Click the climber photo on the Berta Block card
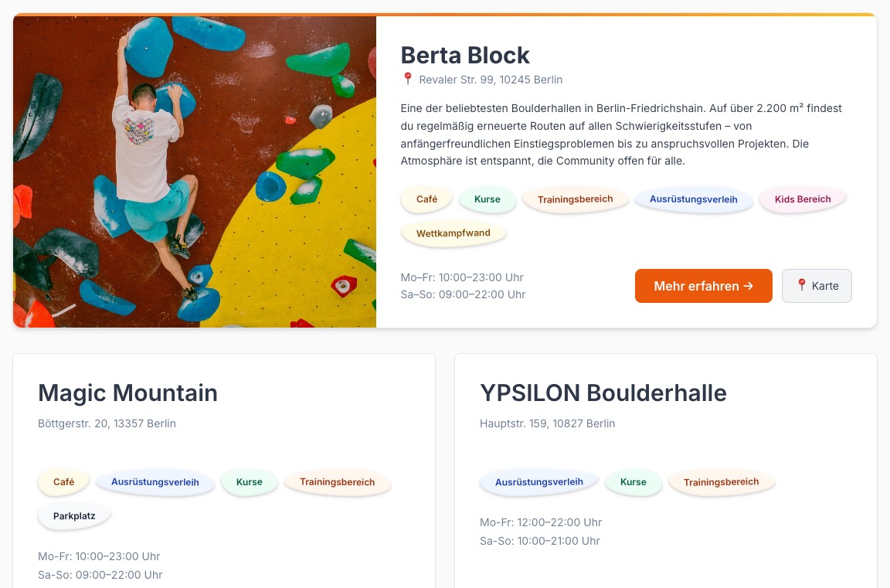890x588 pixels. point(195,170)
